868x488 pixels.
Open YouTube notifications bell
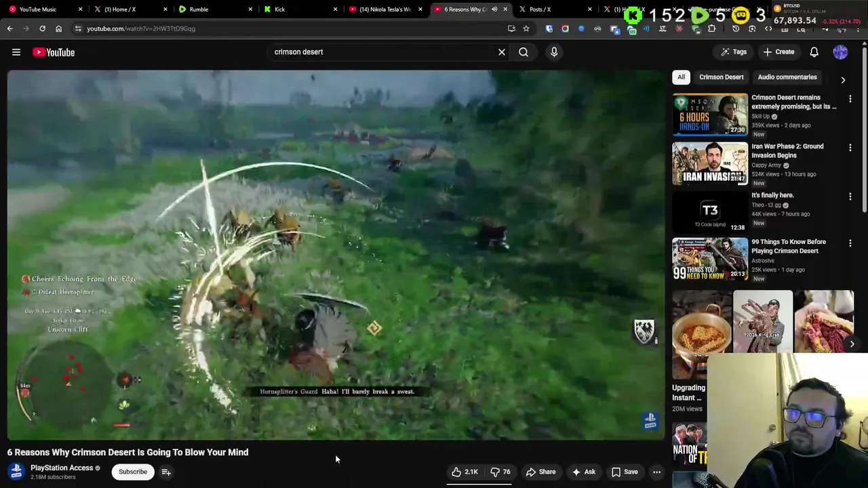point(814,52)
